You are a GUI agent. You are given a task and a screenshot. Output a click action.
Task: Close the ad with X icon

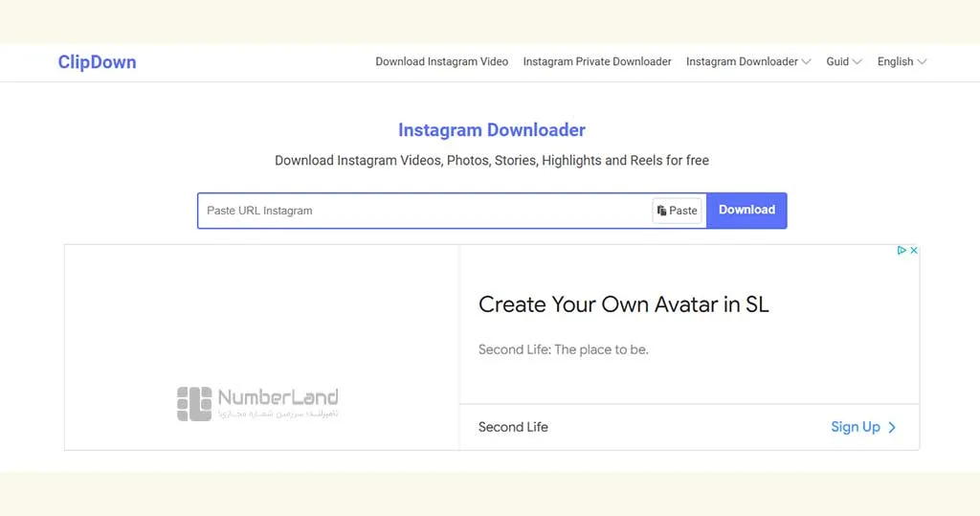tap(914, 250)
